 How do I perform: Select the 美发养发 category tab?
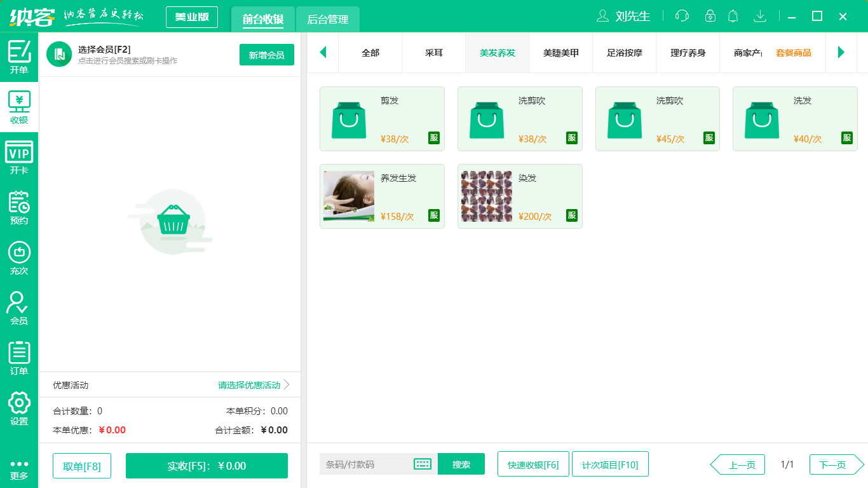tap(498, 53)
